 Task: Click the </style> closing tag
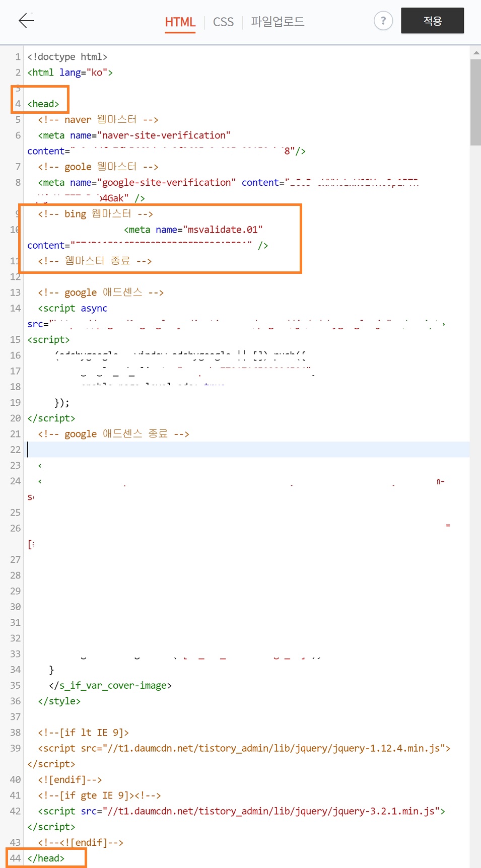click(59, 701)
